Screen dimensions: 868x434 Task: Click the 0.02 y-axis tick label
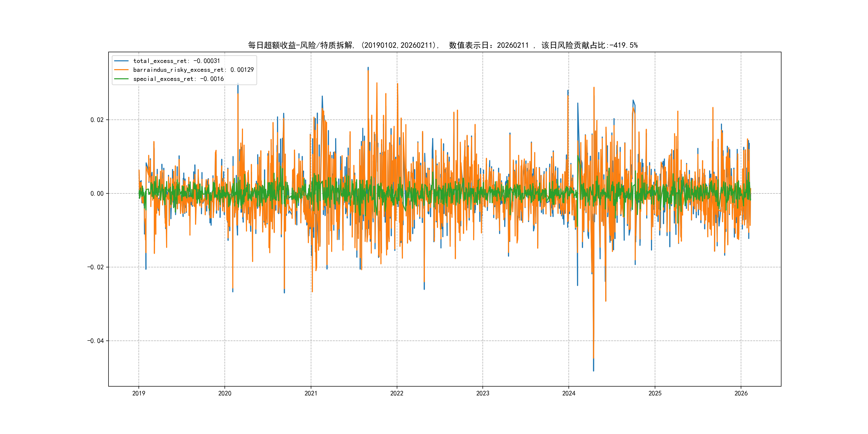point(97,120)
